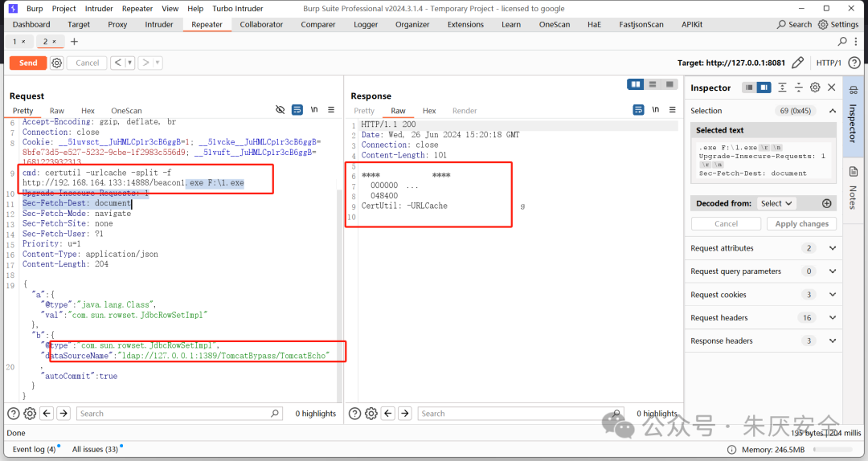Open the Turbo Intruder menu

click(x=237, y=8)
